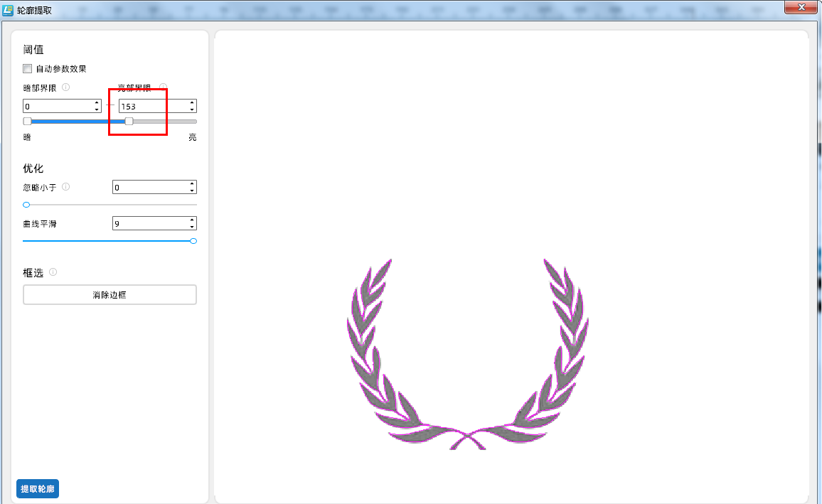Viewport: 822px width, 504px height.
Task: Increase the 忽略小于 value with up arrow
Action: pos(192,184)
